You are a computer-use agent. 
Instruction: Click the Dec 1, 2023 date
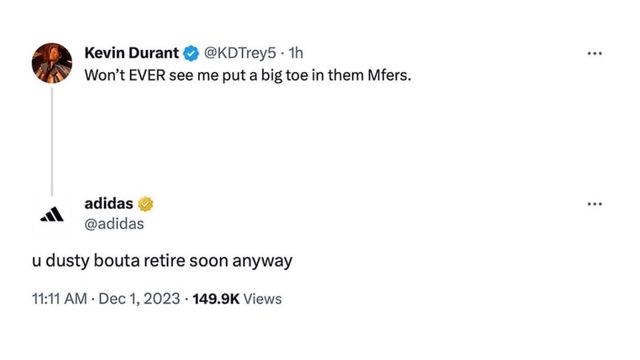pos(139,299)
